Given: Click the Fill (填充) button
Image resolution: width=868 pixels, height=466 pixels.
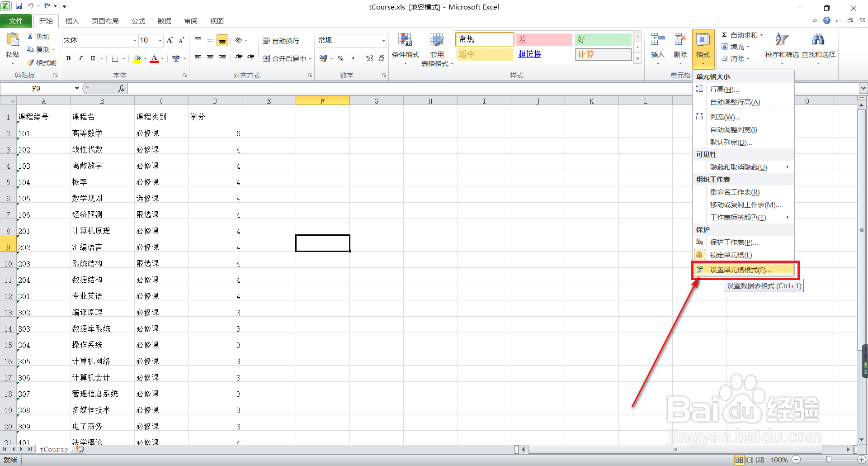Looking at the screenshot, I should (736, 47).
